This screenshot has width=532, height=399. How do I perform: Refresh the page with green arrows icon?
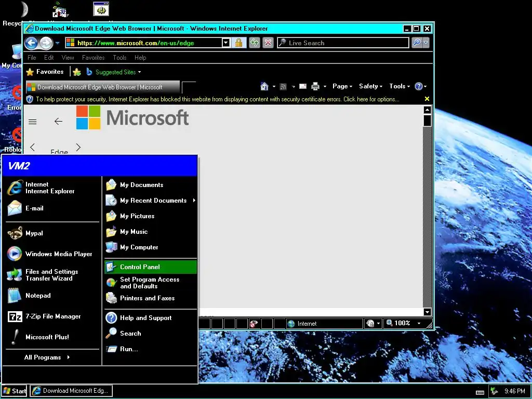[254, 43]
